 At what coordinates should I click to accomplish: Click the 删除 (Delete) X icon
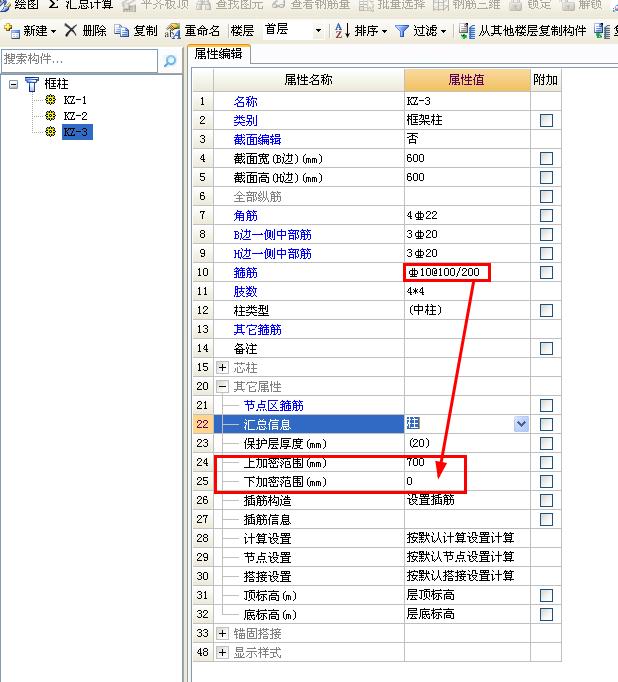coord(71,30)
